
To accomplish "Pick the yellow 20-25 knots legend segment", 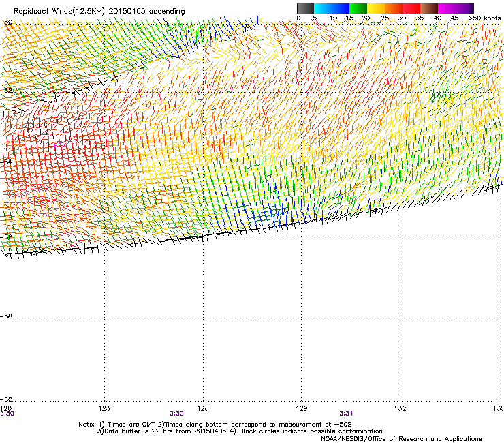I will point(376,8).
